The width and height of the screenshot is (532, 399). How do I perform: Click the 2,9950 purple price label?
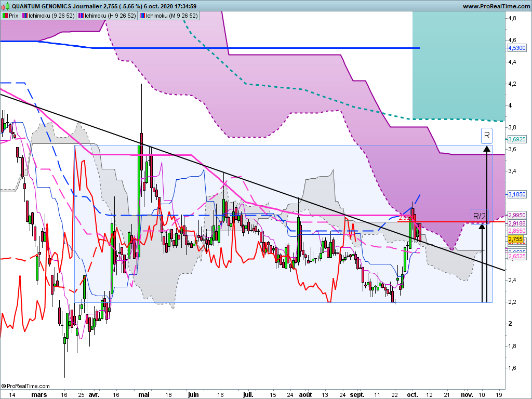pos(517,215)
